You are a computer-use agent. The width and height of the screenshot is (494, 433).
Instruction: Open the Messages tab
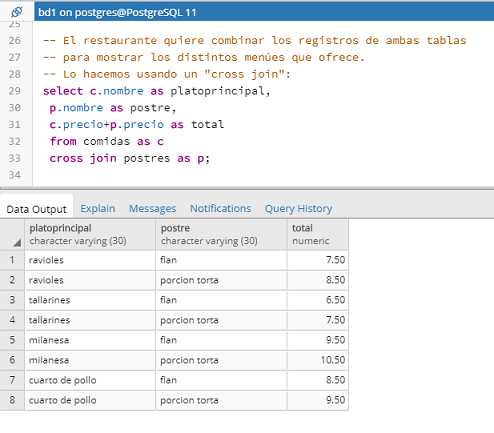click(x=152, y=209)
